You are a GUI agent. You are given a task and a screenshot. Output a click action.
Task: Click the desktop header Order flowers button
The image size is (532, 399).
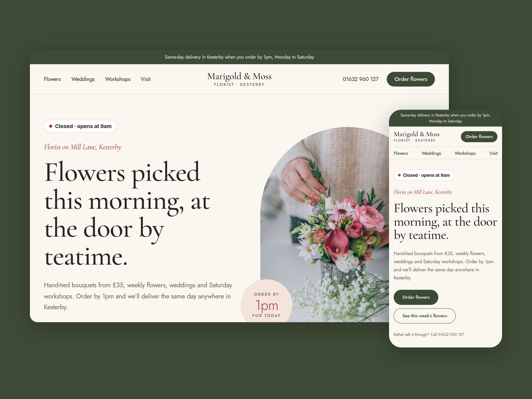(411, 79)
